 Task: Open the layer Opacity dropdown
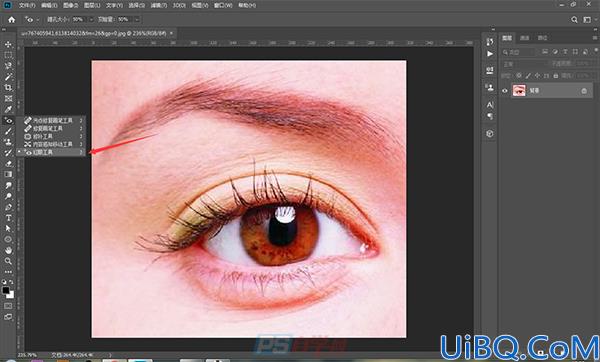[584, 64]
